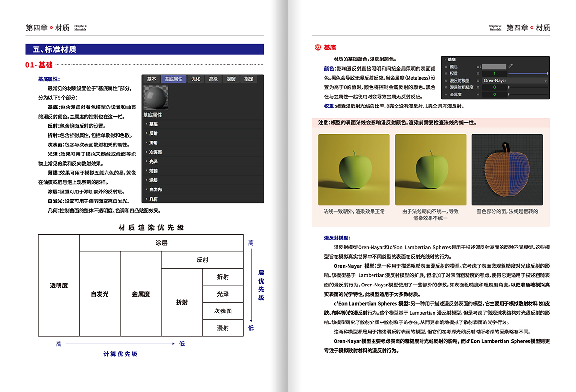Select the 指定 tab
Viewport: 576px width, 392px height.
point(249,79)
